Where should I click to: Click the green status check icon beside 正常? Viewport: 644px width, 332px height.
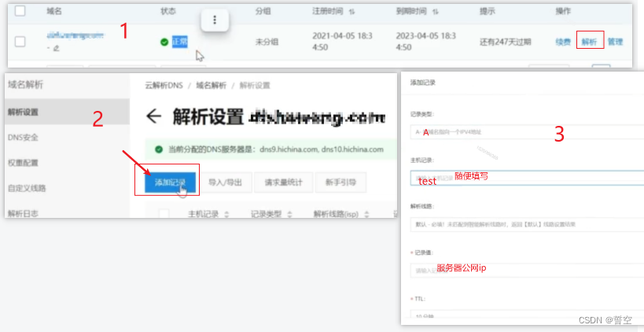click(164, 42)
